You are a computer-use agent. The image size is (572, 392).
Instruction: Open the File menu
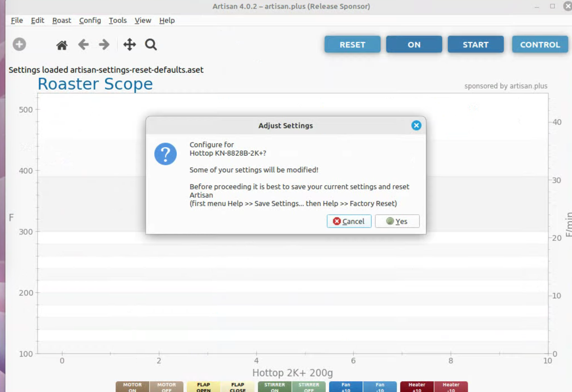(x=17, y=20)
